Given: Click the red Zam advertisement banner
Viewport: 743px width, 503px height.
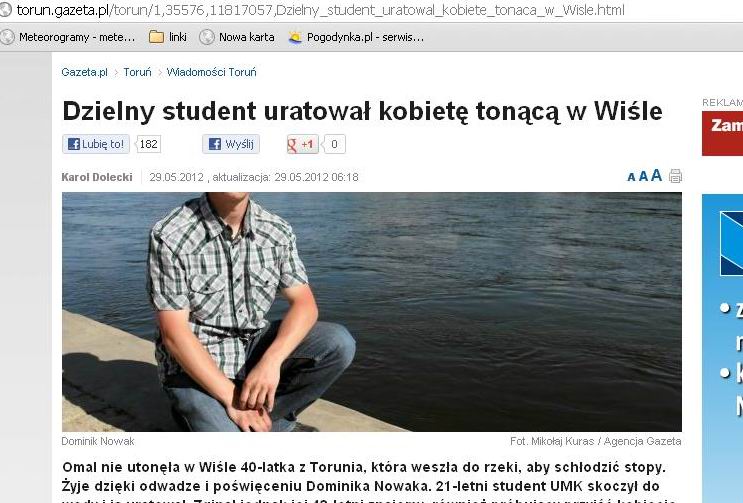Looking at the screenshot, I should point(722,133).
